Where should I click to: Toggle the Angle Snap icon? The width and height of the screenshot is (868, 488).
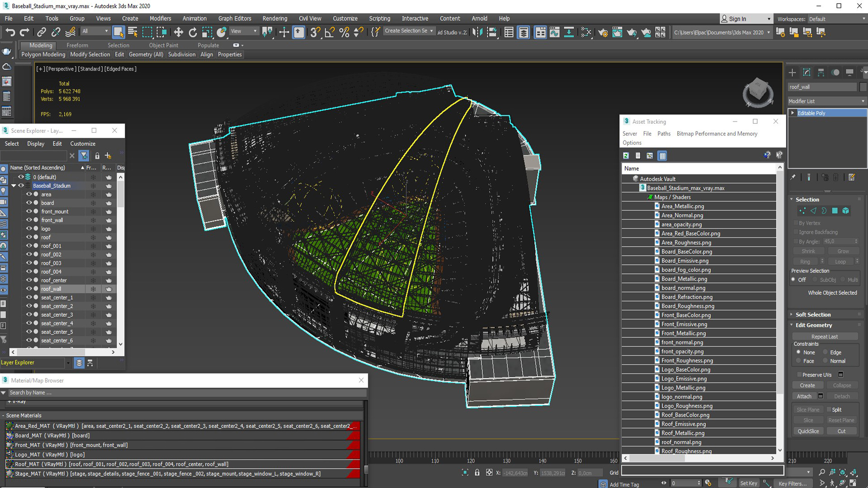click(x=330, y=32)
